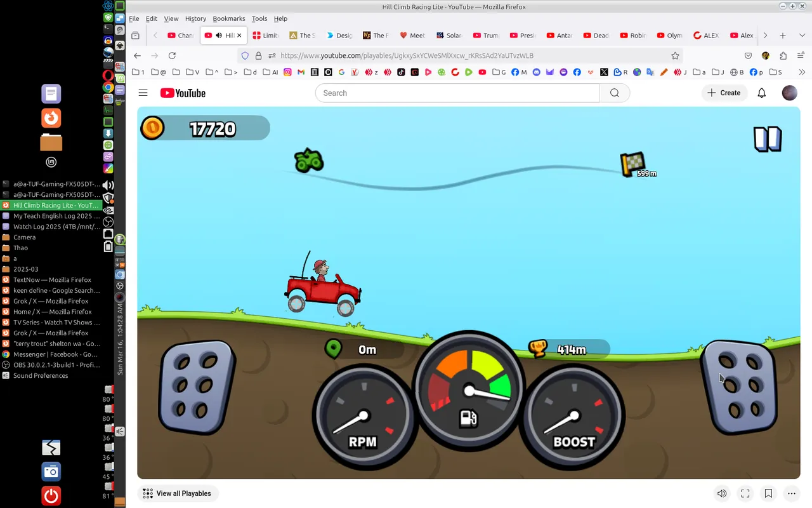Screen dimensions: 812x508
Task: Go to YouTube home via logo
Action: pyautogui.click(x=183, y=93)
